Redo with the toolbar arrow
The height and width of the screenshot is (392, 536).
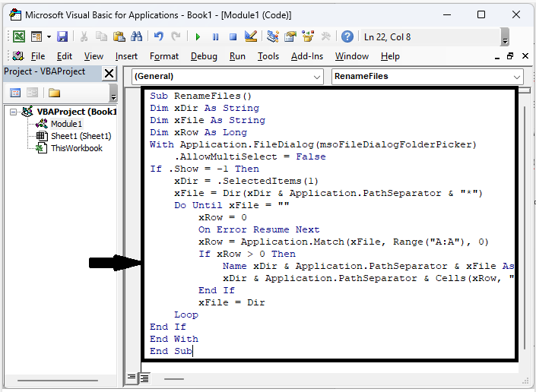click(176, 36)
